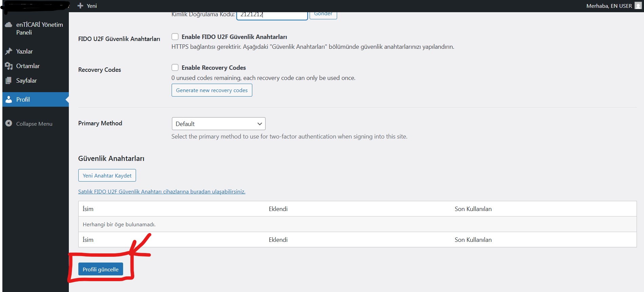Screen dimensions: 644x292
Task: Enable FIDO U2F Güvenlik Anahtarları checkbox
Action: coord(175,37)
